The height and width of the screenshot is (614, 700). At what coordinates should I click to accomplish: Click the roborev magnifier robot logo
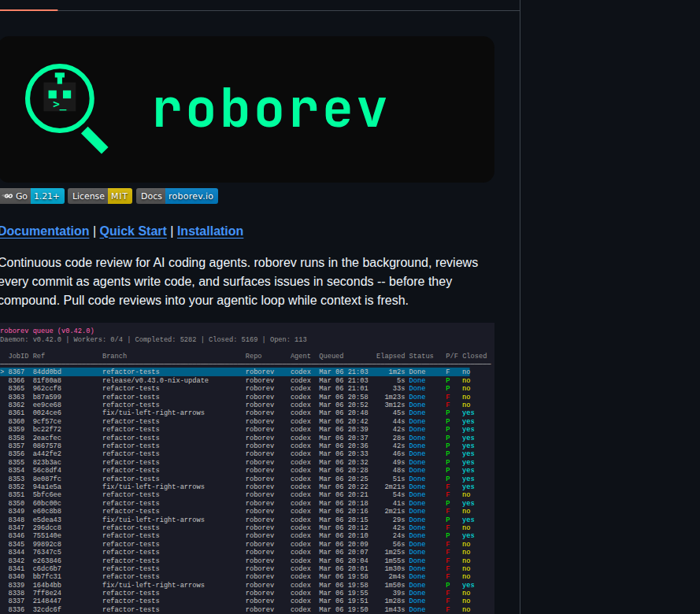click(x=66, y=109)
